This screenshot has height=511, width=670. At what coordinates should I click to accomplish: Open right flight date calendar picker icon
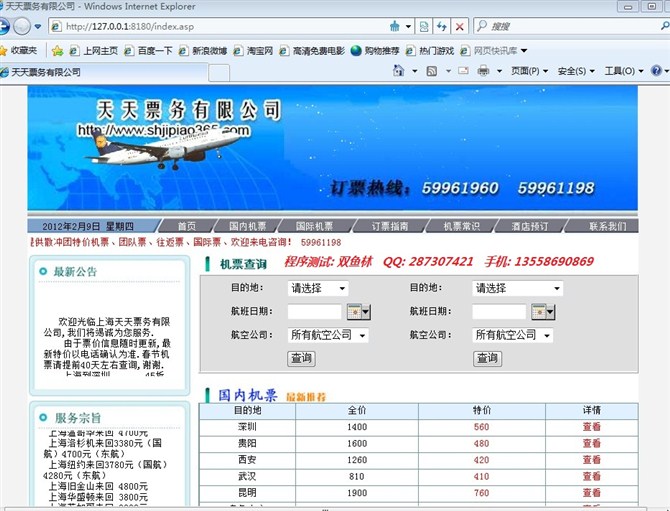tap(542, 312)
